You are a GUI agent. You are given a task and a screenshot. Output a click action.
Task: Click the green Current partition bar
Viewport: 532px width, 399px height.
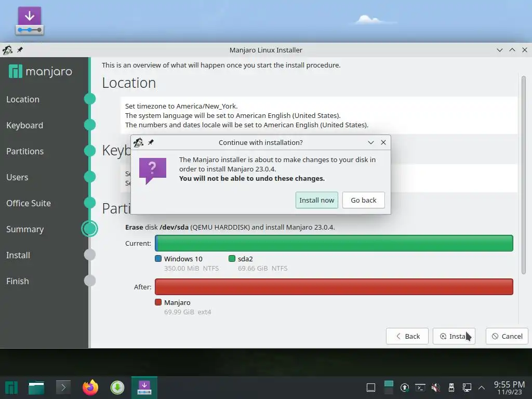click(x=334, y=243)
